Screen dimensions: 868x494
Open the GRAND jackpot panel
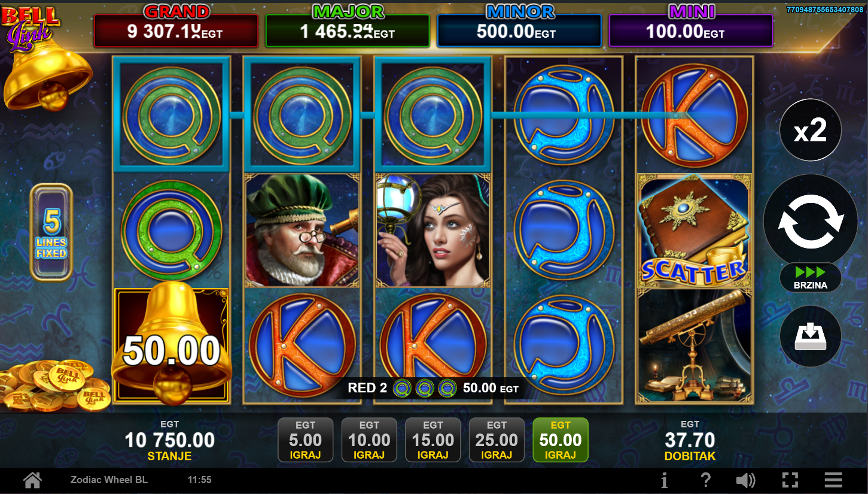point(176,26)
